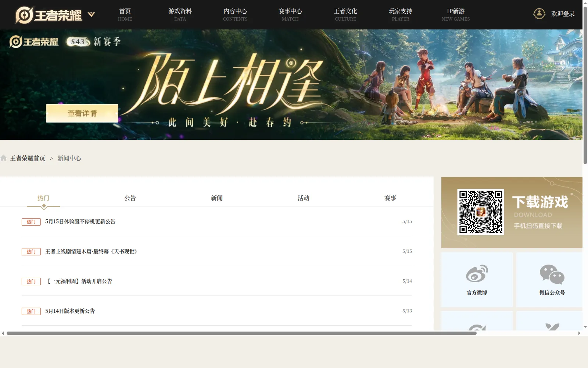588x368 pixels.
Task: Select the 热门 news tab
Action: 43,198
